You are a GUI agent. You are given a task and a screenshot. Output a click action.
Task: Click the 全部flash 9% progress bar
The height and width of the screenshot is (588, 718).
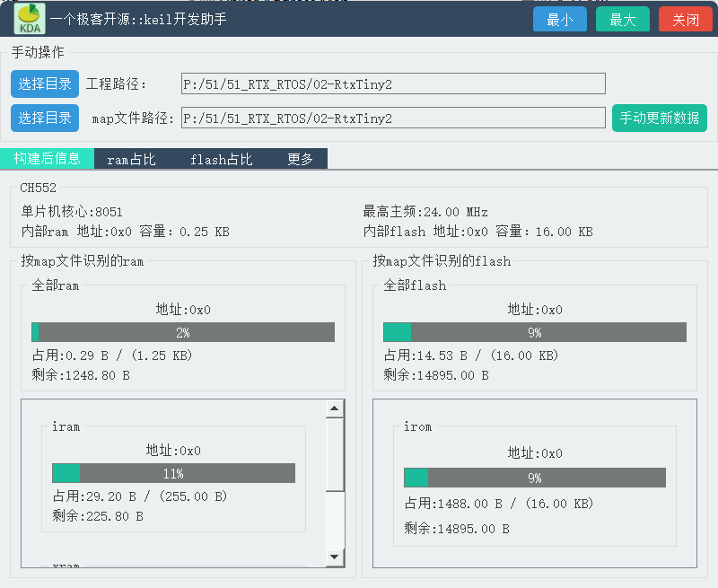click(535, 332)
